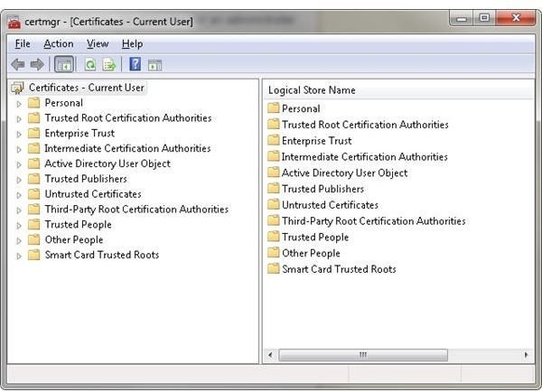Screen dimensions: 542x392
Task: Expand Trusted Root Certification Authorities tree node
Action: pos(19,119)
